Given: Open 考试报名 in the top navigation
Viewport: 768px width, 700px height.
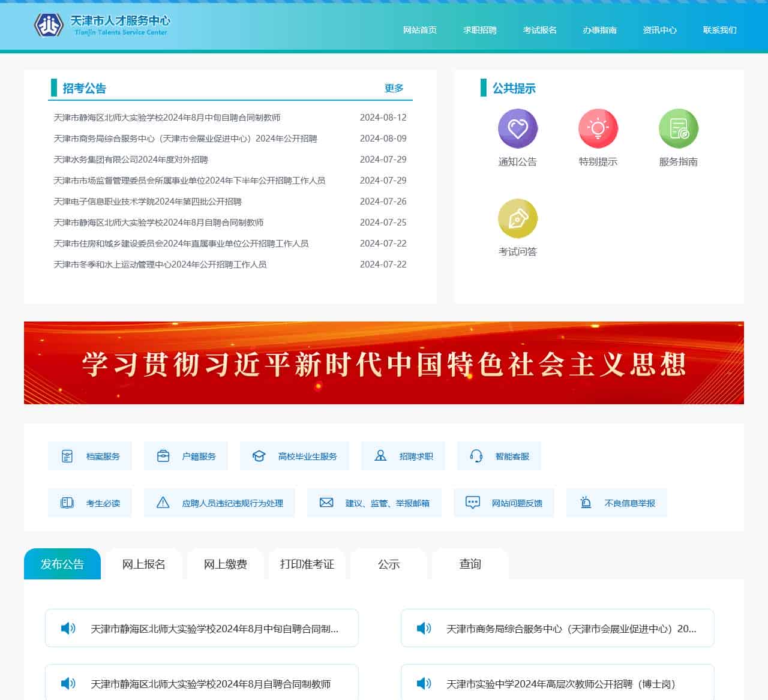Looking at the screenshot, I should point(539,30).
